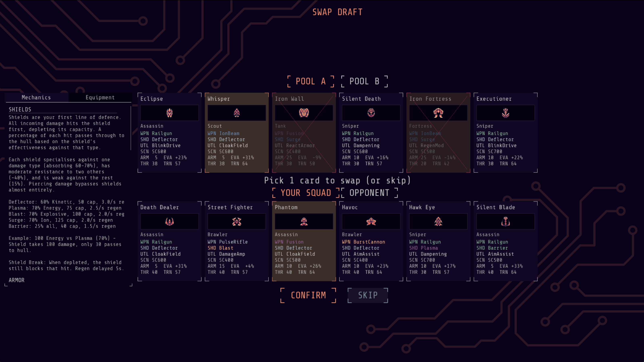Click Silent Death's UTL Dampening line

[361, 145]
